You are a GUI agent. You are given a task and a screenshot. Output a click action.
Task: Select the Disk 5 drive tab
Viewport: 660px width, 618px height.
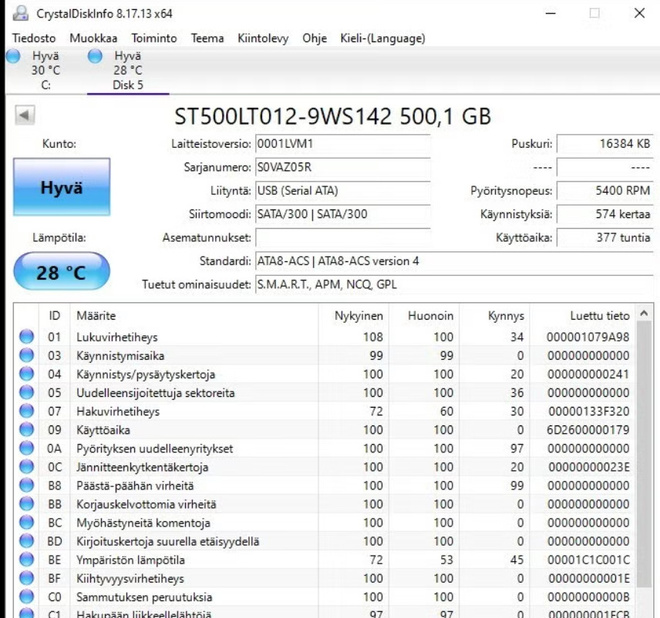128,70
